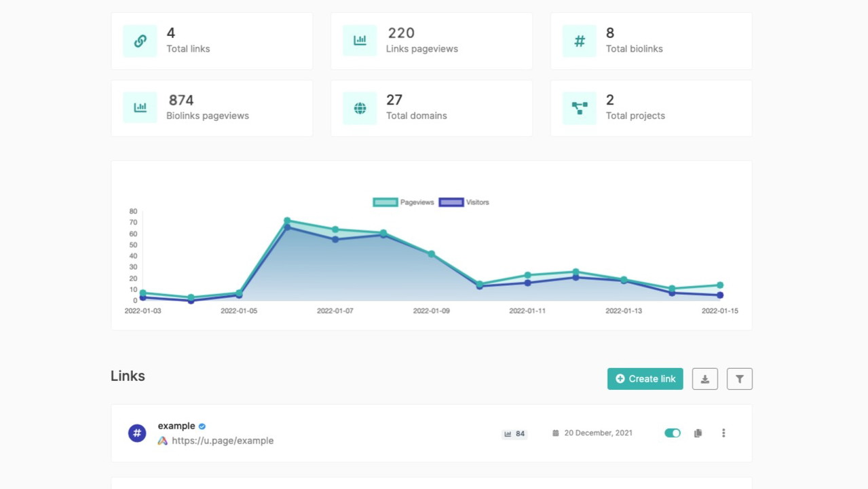The height and width of the screenshot is (489, 868).
Task: Disable the example link toggle switch
Action: (x=673, y=433)
